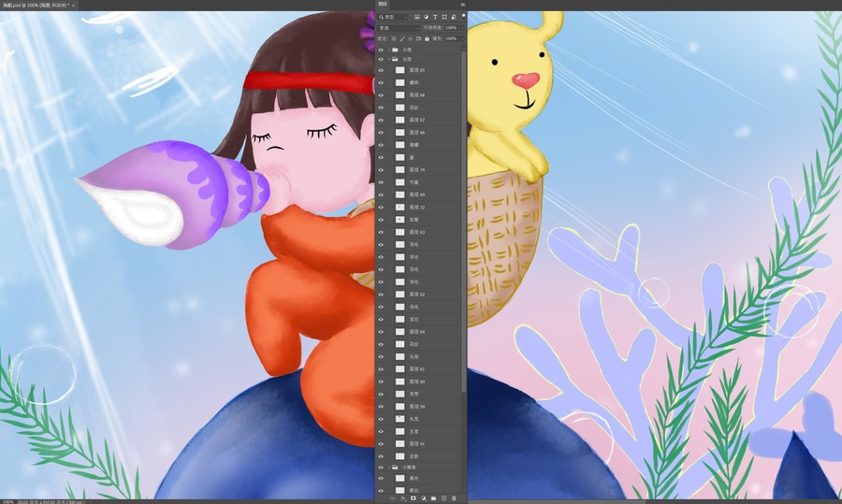Viewport: 842px width, 504px height.
Task: Select thumbnail of 衣服 layer
Action: (x=400, y=220)
